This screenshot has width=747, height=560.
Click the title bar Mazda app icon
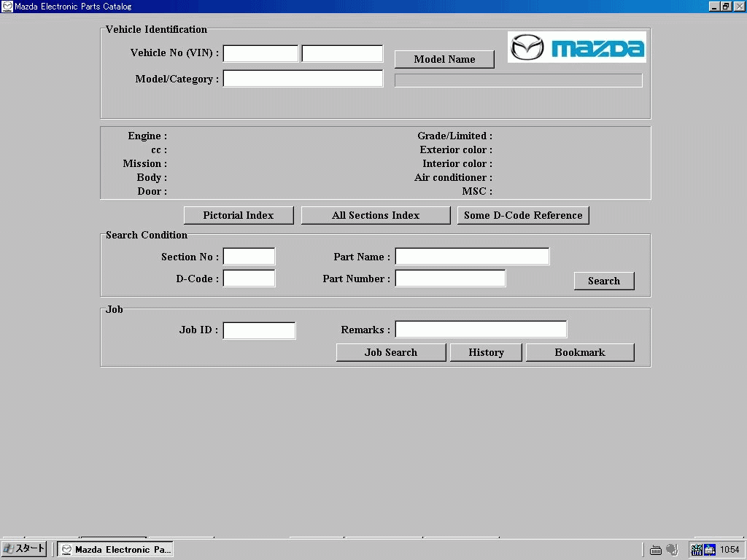(7, 6)
